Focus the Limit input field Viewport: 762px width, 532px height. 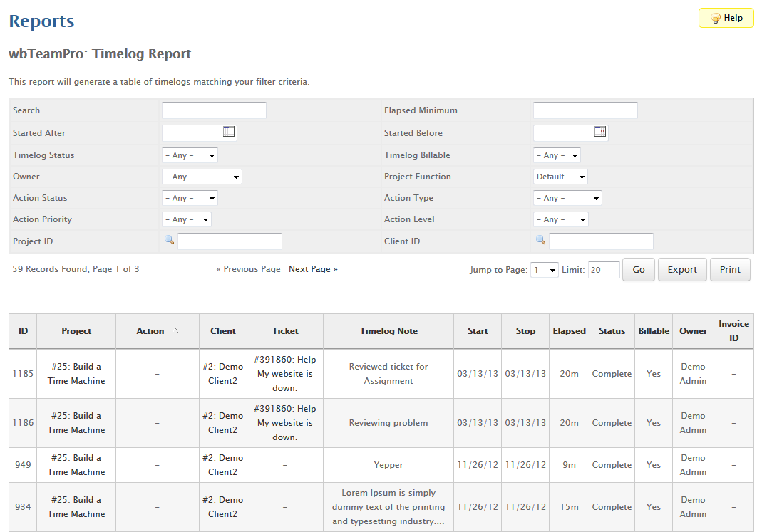tap(604, 270)
